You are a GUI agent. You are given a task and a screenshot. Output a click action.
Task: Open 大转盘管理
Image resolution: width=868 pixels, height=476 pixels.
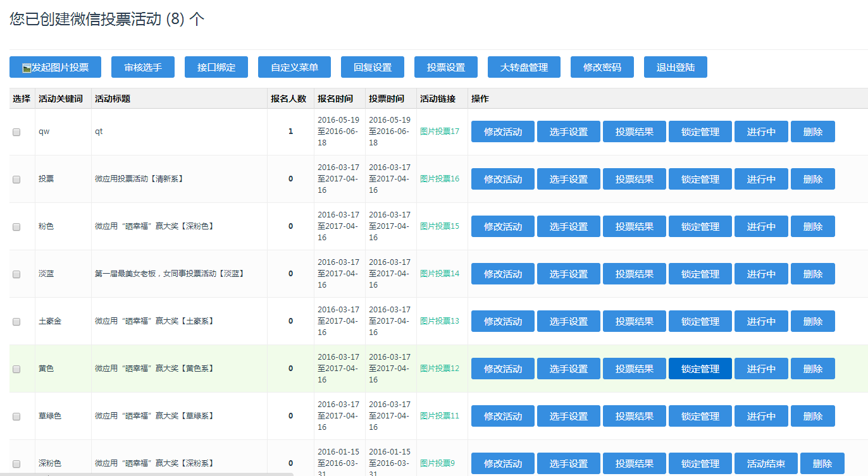(523, 66)
